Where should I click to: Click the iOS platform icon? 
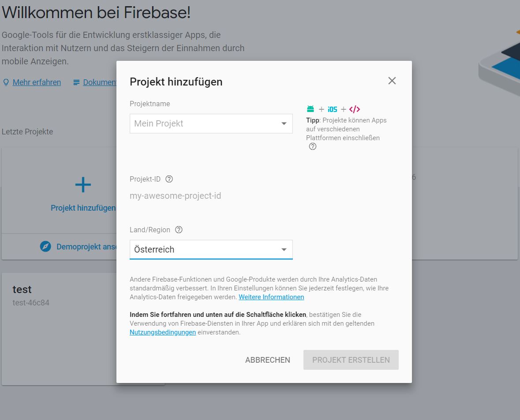tap(332, 109)
